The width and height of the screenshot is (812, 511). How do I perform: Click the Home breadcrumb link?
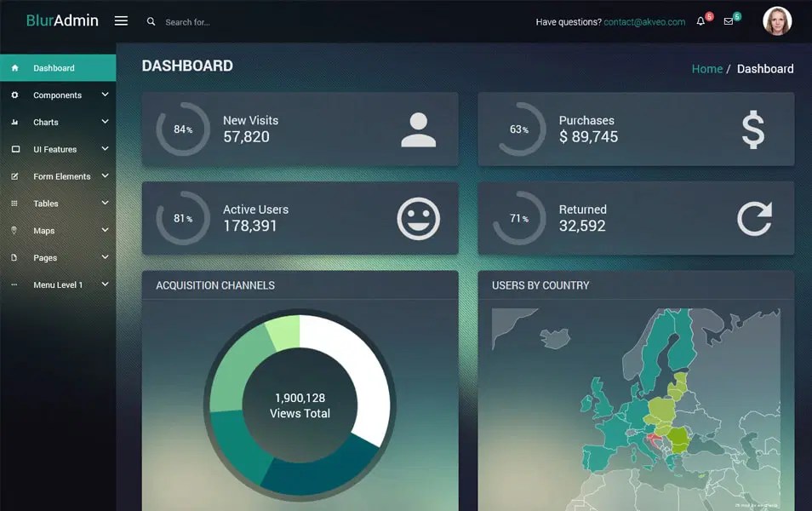pos(707,68)
